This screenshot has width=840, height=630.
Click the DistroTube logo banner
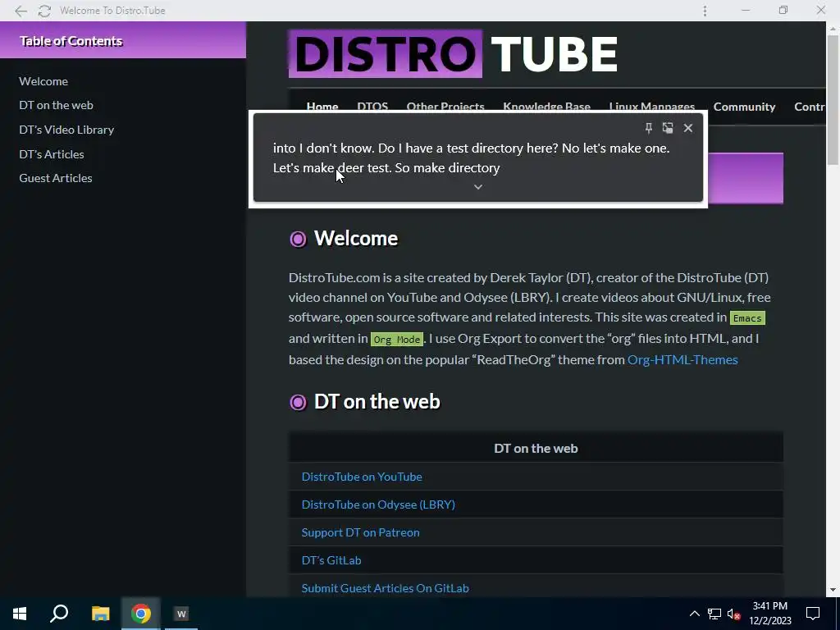pyautogui.click(x=453, y=54)
